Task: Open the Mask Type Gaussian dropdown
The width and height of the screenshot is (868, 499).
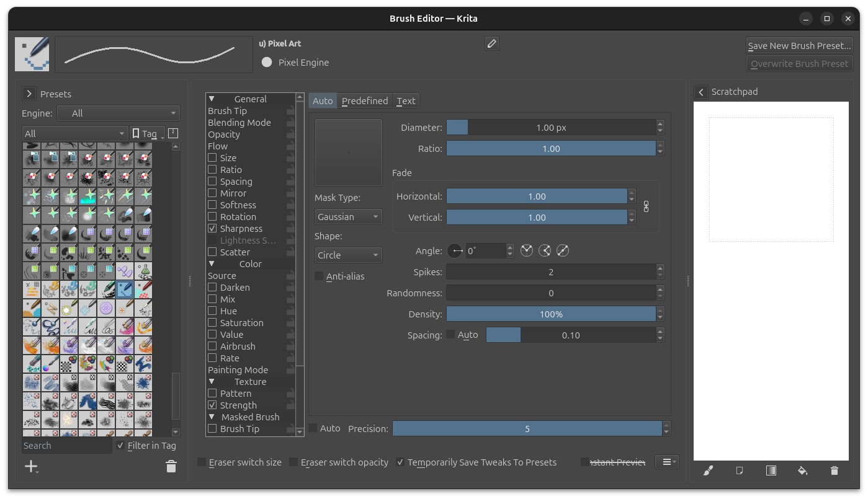Action: [x=349, y=217]
